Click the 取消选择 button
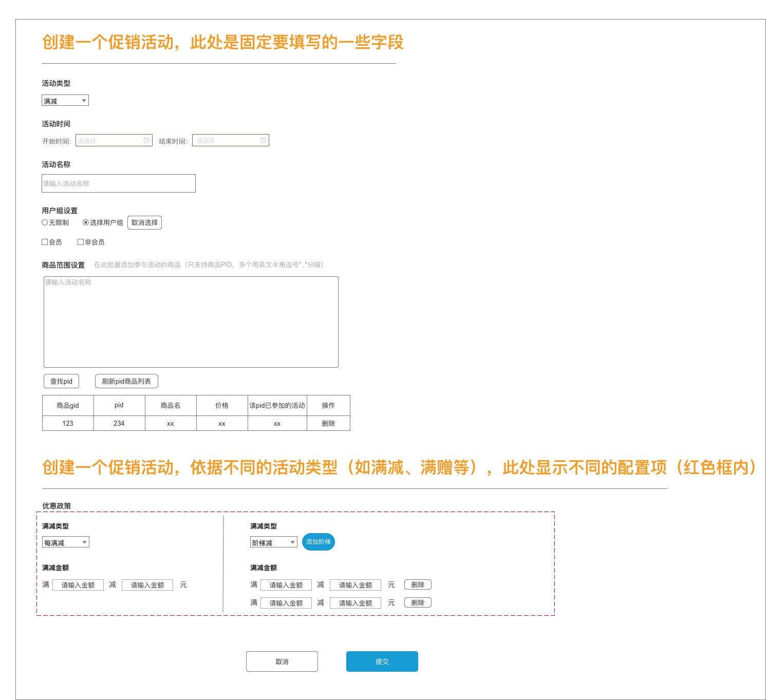Viewport: 766px width, 700px height. pos(144,222)
